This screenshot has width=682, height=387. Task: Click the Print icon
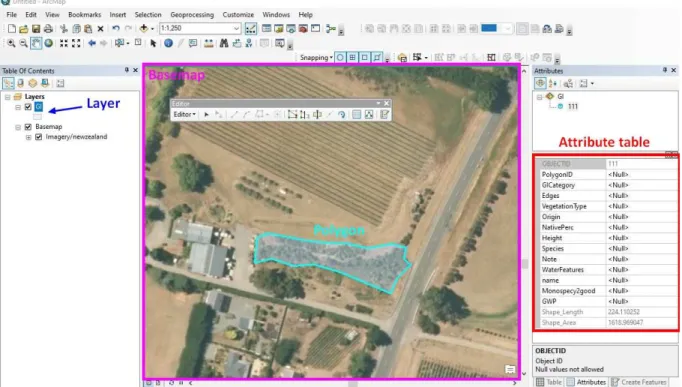point(48,29)
